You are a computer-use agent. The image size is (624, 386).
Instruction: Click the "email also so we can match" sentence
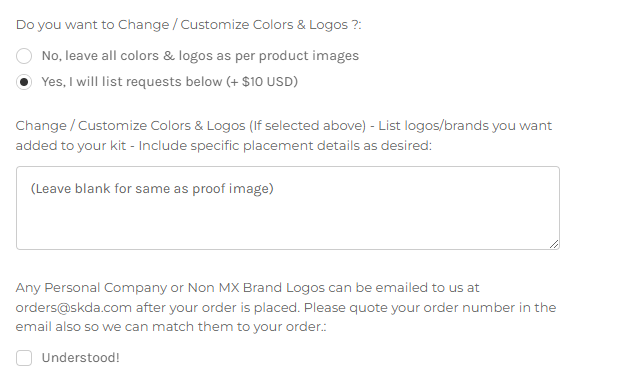click(171, 327)
